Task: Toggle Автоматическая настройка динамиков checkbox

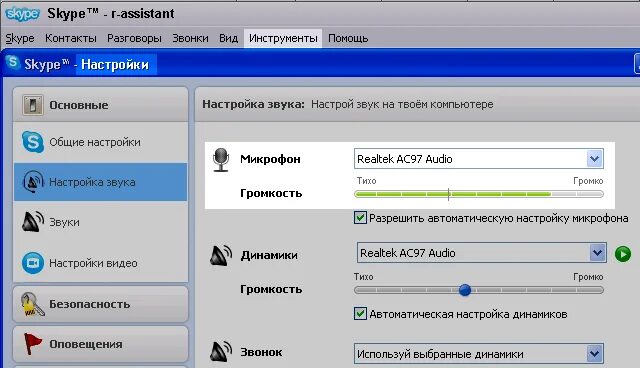Action: (x=360, y=314)
